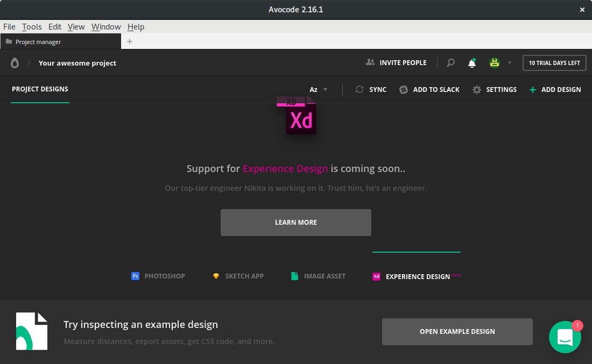
Task: Open the Tools menu
Action: click(32, 27)
